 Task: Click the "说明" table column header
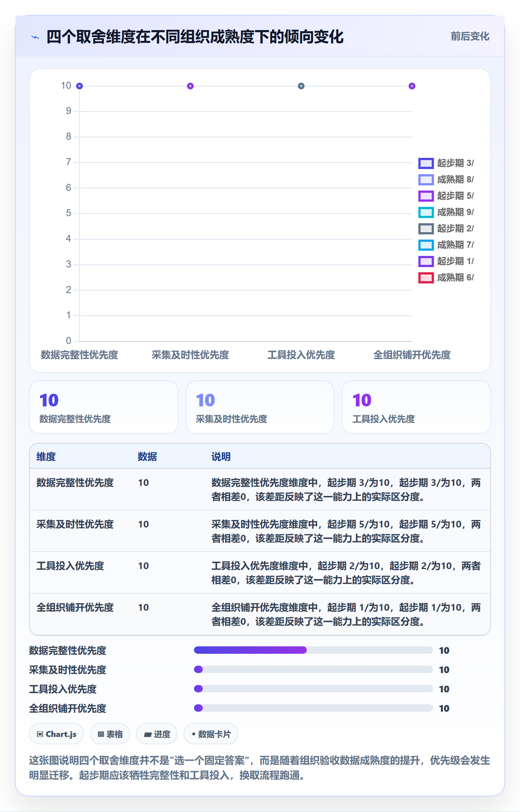pos(221,457)
